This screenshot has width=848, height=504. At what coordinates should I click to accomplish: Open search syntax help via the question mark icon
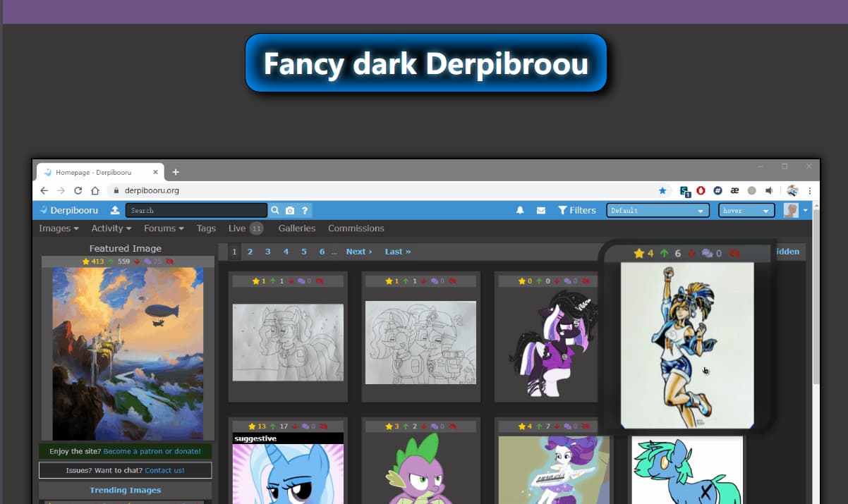pyautogui.click(x=305, y=210)
